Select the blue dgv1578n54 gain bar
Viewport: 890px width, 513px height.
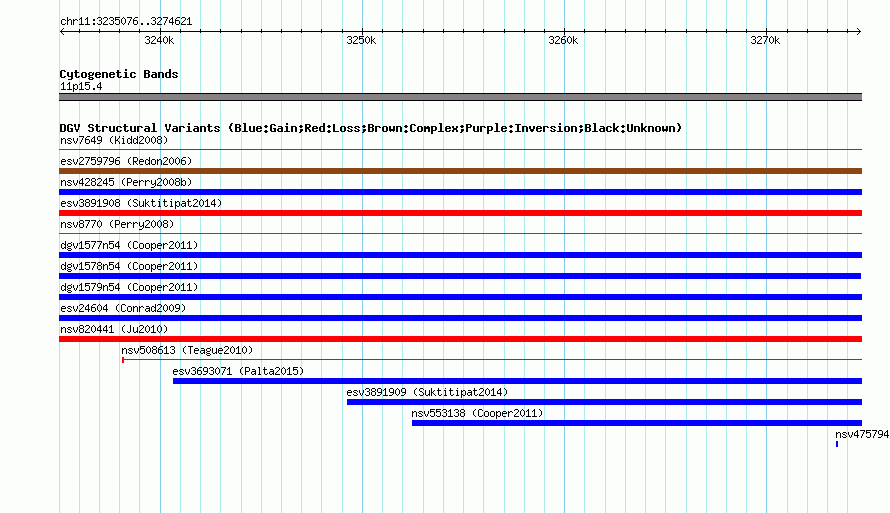coord(460,276)
